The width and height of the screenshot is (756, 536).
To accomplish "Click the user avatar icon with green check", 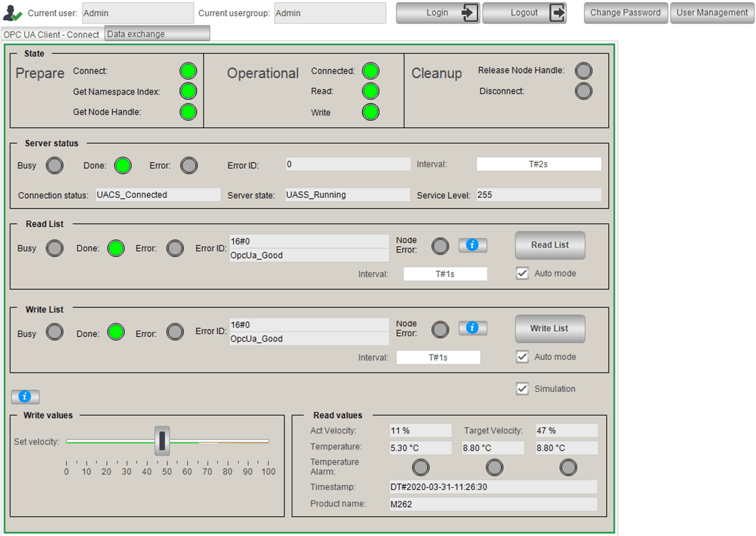I will pyautogui.click(x=12, y=13).
